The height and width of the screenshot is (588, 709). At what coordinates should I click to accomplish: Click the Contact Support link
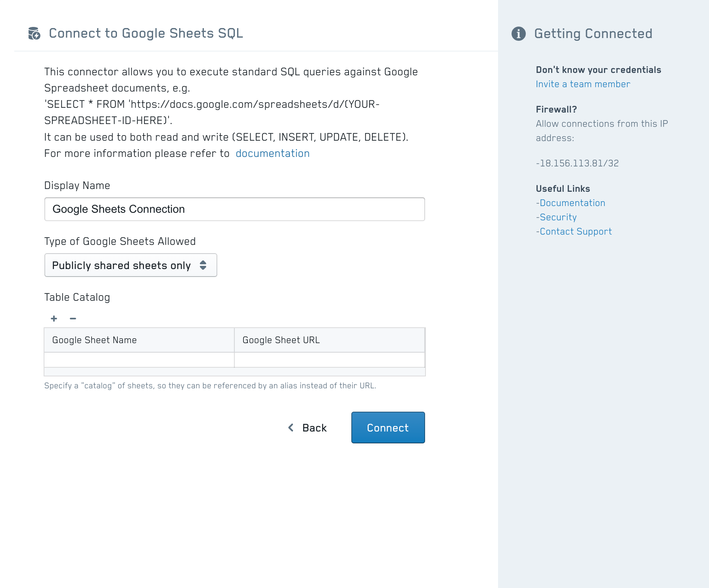575,231
